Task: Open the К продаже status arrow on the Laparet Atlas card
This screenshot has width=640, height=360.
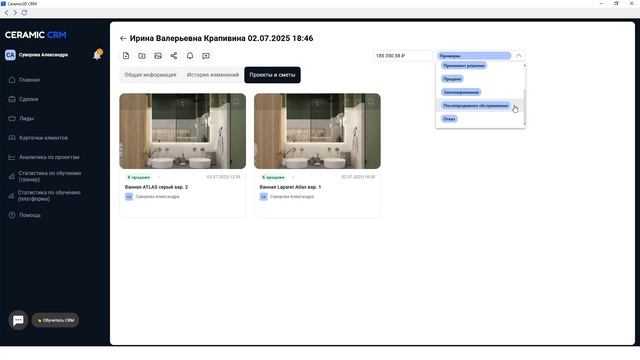Action: point(293,178)
